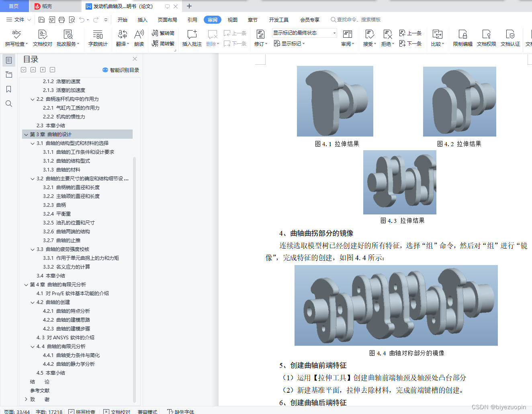Jump to 3.2.4 平衡重 in outline
The width and height of the screenshot is (532, 414).
57,214
